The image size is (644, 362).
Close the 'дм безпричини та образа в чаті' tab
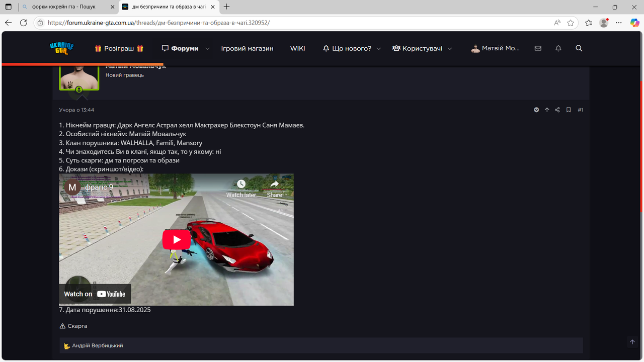[212, 7]
